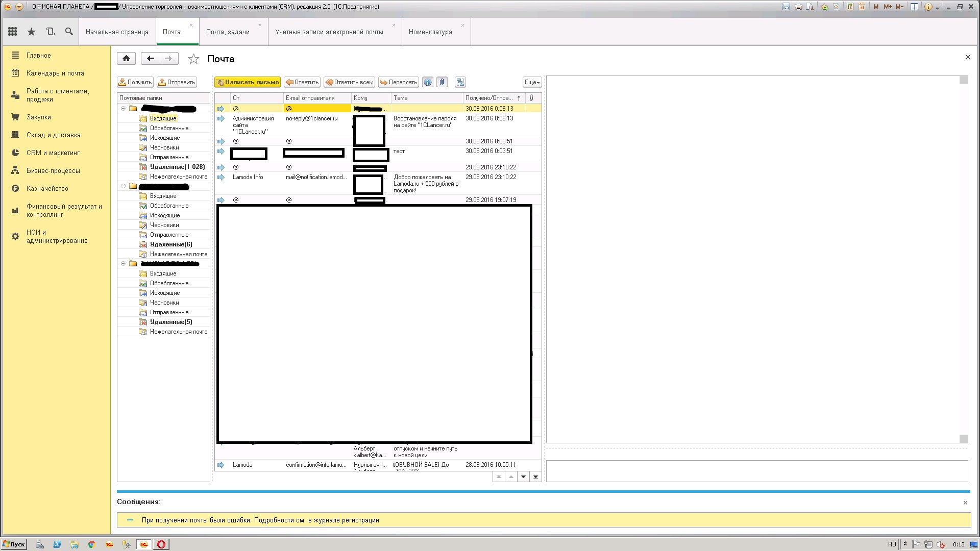Open the calendar icon in title bar
This screenshot has width=980, height=551.
862,7
